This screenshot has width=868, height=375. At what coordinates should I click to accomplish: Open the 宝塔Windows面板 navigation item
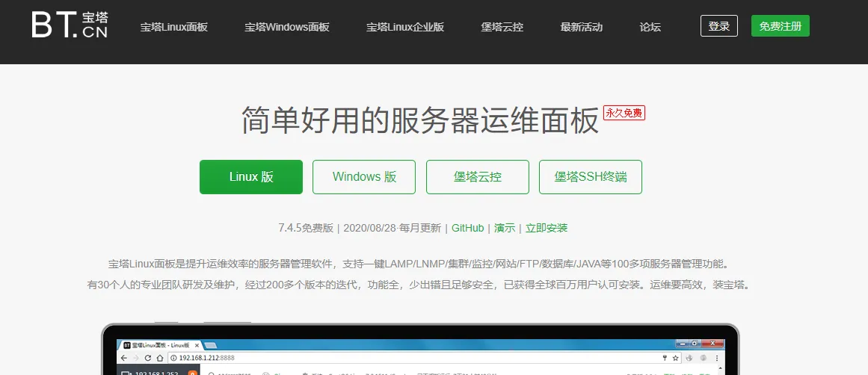click(287, 27)
